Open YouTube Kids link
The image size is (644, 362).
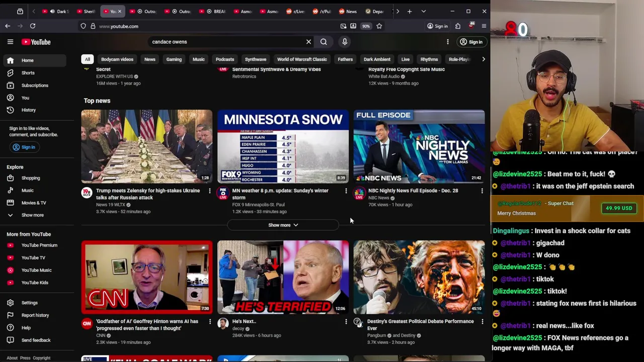(x=35, y=283)
